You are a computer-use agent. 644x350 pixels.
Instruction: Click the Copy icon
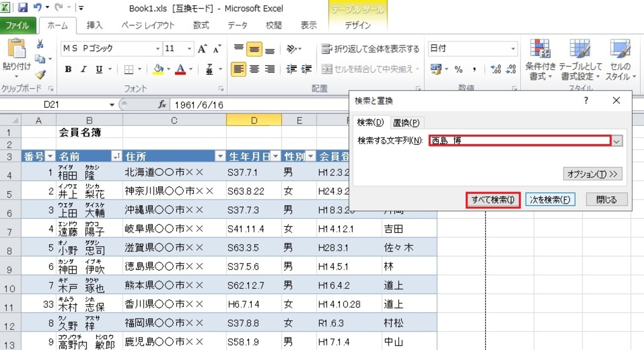(40, 59)
